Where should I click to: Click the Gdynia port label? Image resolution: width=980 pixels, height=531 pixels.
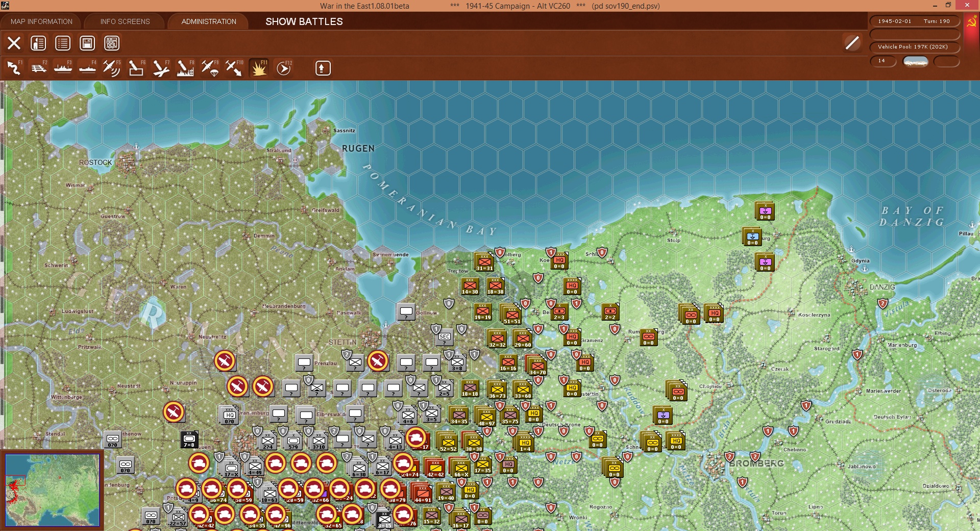coord(861,261)
